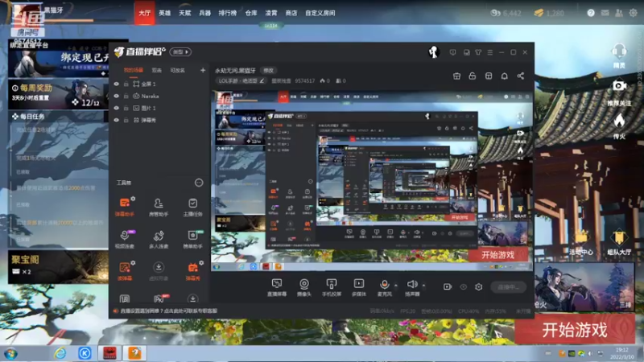Open the 视频连麦 tool
This screenshot has width=644, height=362.
click(125, 239)
